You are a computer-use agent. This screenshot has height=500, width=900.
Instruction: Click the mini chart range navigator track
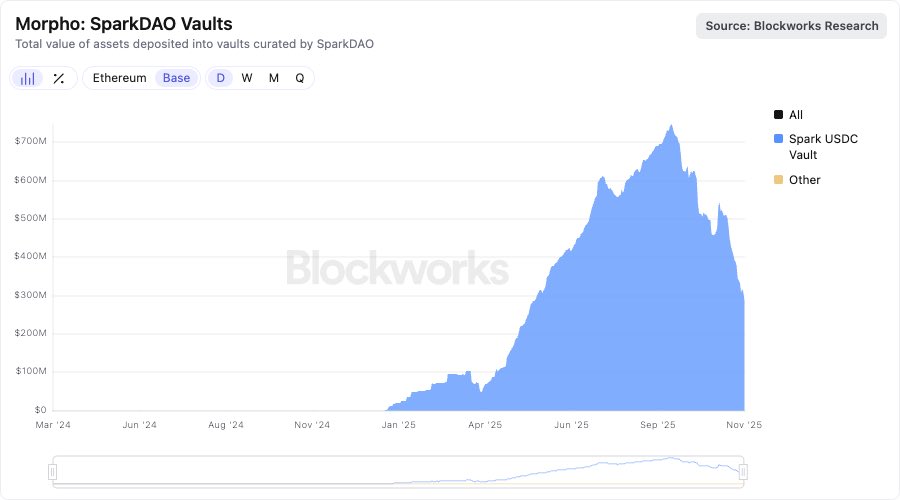click(400, 472)
